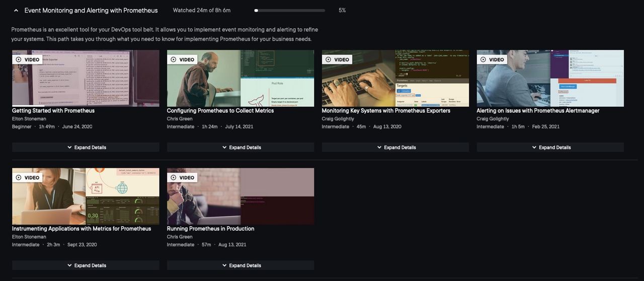Click the 'Watched 24m of 8h 6m' text
The height and width of the screenshot is (281, 644).
(202, 11)
